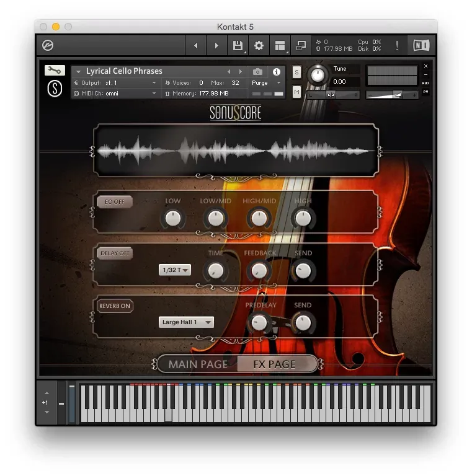Click the delay FEEDBACK knob

click(259, 271)
